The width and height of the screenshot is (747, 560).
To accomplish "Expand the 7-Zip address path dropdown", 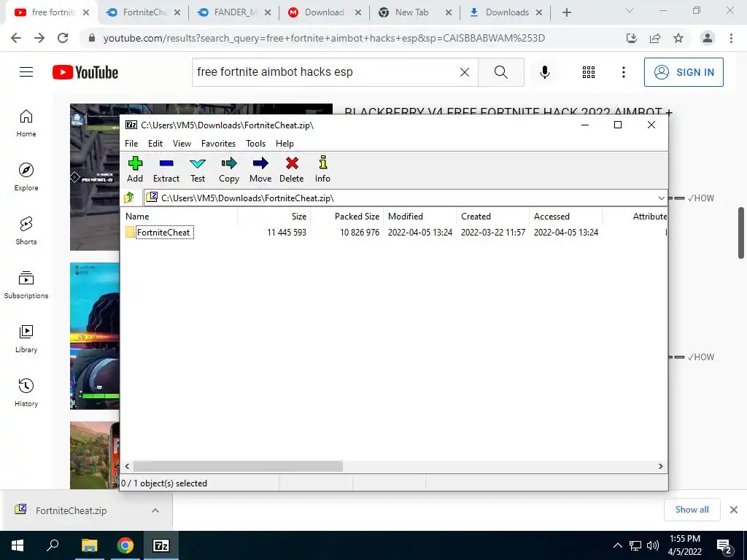I will (x=661, y=198).
